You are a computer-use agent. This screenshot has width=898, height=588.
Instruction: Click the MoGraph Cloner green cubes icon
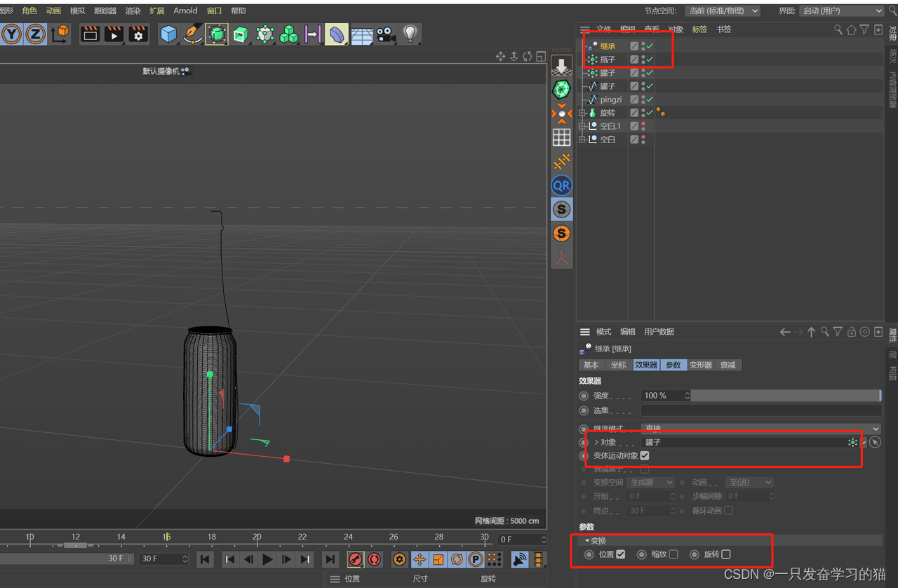(288, 34)
